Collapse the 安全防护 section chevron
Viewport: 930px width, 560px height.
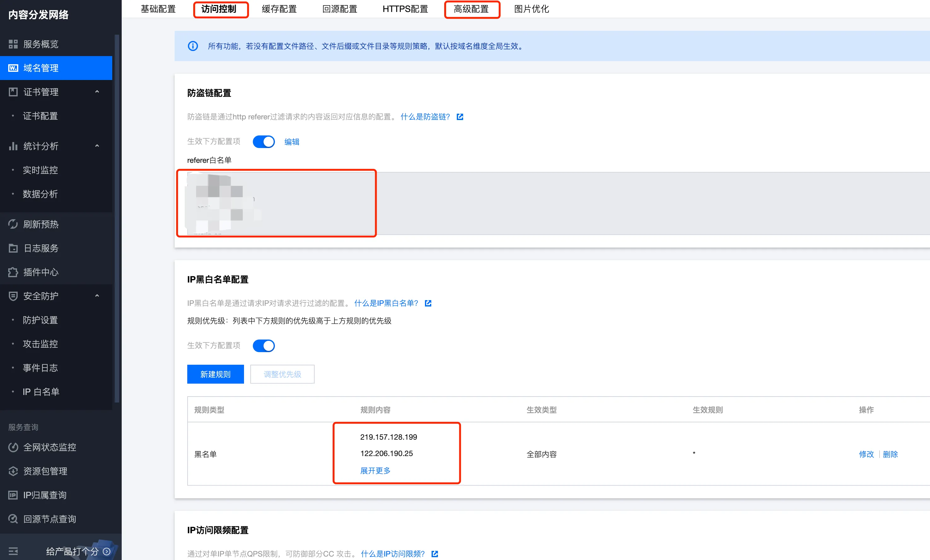(x=97, y=296)
